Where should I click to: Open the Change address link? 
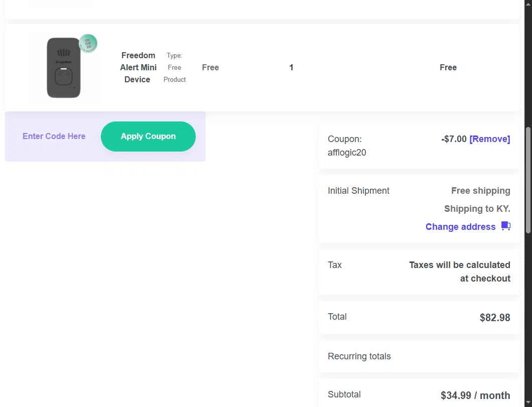pos(460,226)
